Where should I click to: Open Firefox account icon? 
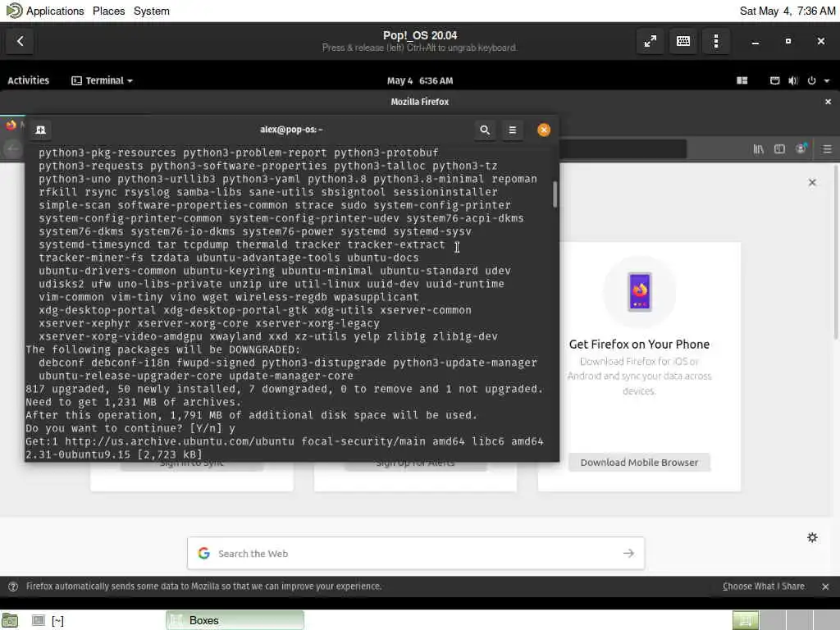tap(801, 149)
